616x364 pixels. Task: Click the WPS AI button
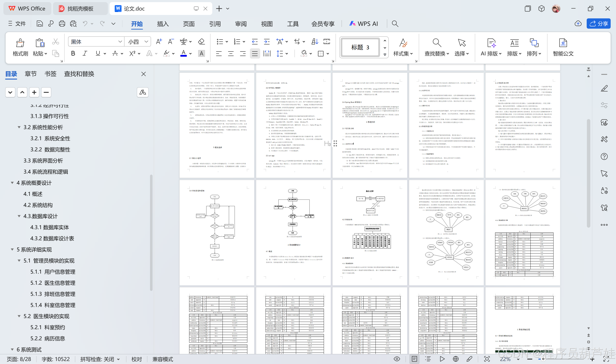click(364, 24)
